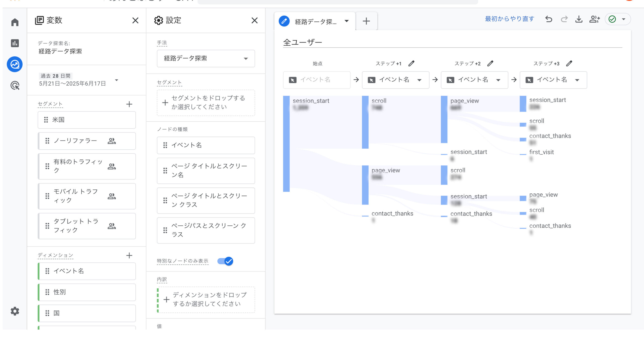
Task: Click ディメンションをドロップするか選択 drop zone
Action: point(206,300)
